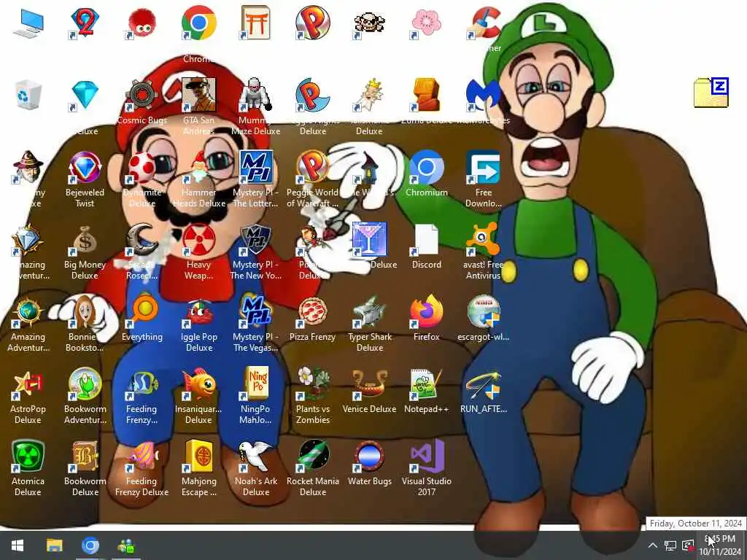Select Mystery PI - The Vegas shortcut
The width and height of the screenshot is (747, 560).
255,312
